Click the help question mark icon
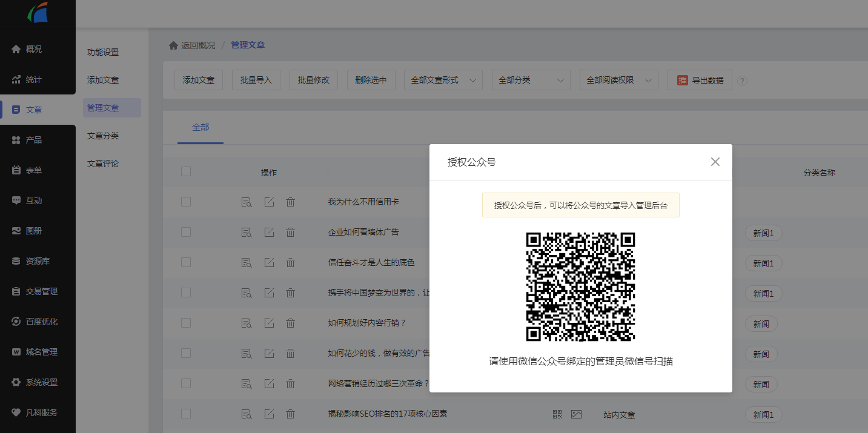Screen dimensions: 868x433 742,81
